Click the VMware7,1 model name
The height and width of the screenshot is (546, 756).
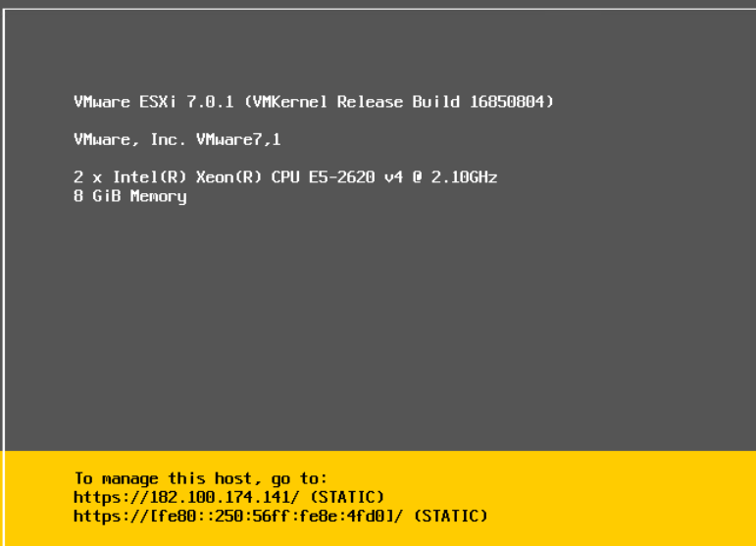238,139
